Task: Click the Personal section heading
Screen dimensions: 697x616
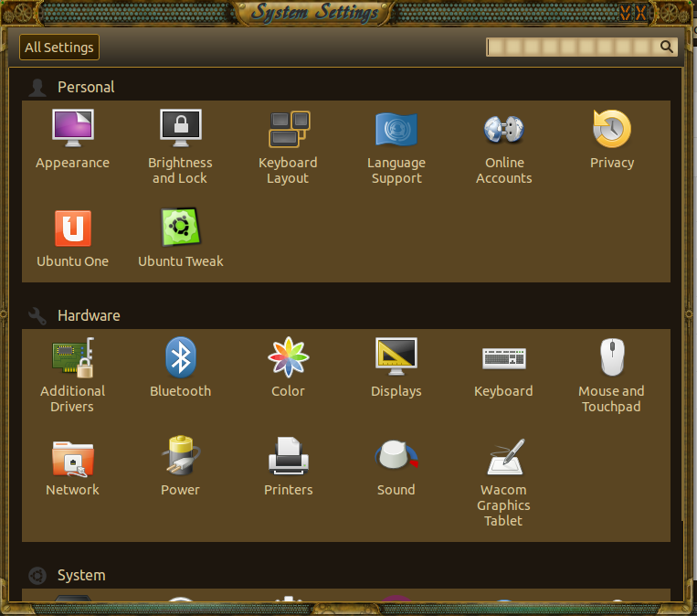Action: point(86,87)
